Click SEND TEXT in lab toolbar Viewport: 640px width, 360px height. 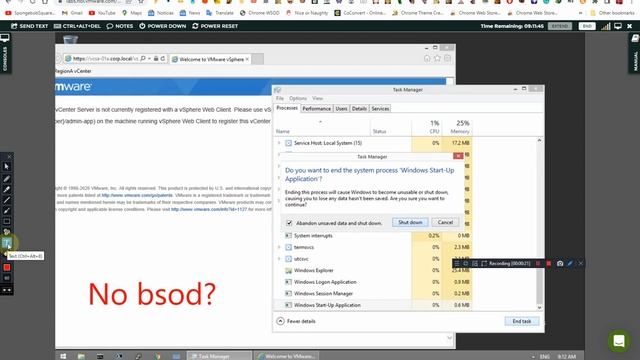click(29, 26)
